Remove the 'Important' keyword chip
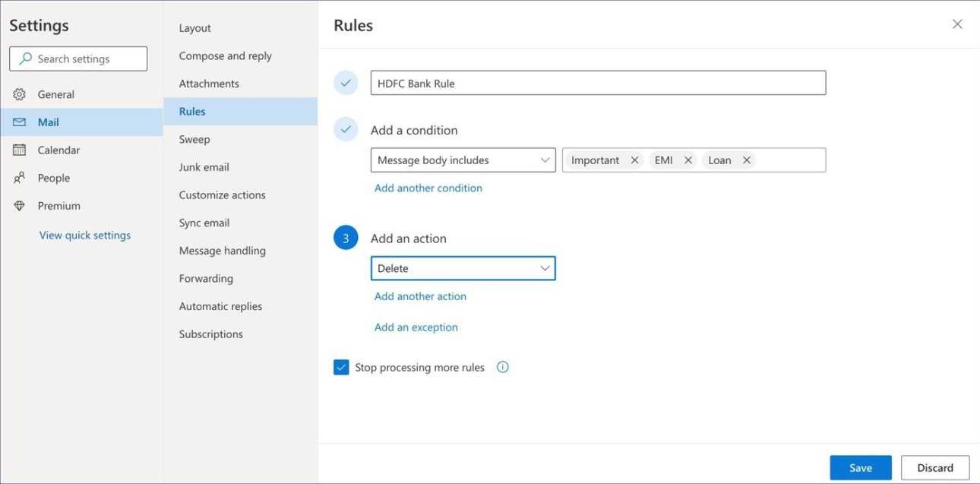The width and height of the screenshot is (980, 484). pyautogui.click(x=634, y=160)
